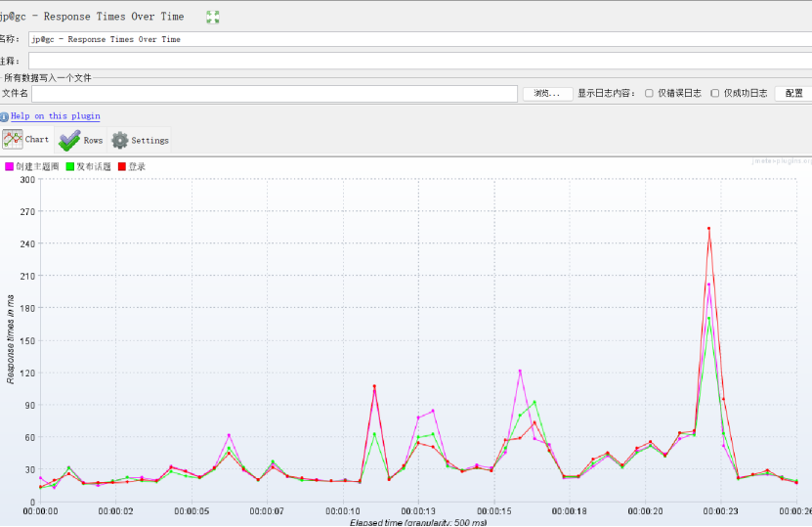This screenshot has height=527, width=812.
Task: Click the 显示日志内容 label
Action: tap(607, 93)
